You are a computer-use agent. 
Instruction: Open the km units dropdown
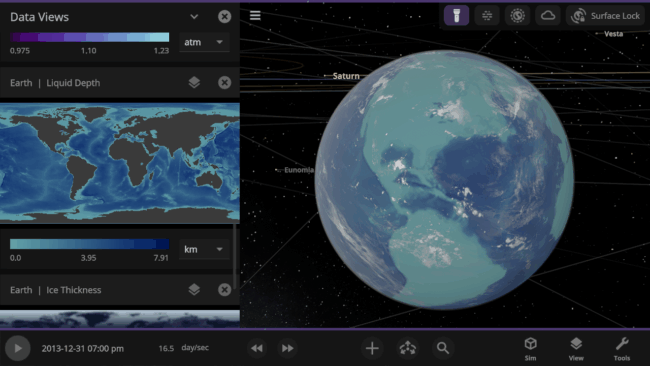tap(204, 249)
